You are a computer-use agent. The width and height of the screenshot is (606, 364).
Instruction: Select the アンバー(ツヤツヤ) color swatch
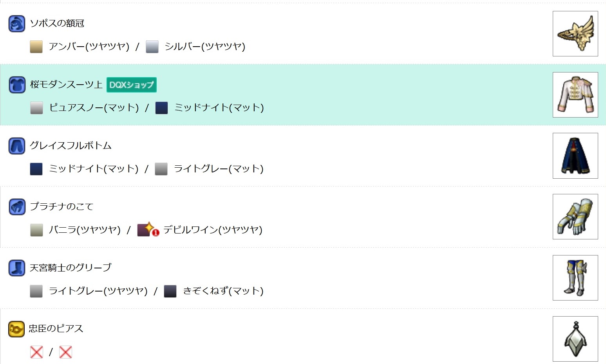tap(36, 46)
